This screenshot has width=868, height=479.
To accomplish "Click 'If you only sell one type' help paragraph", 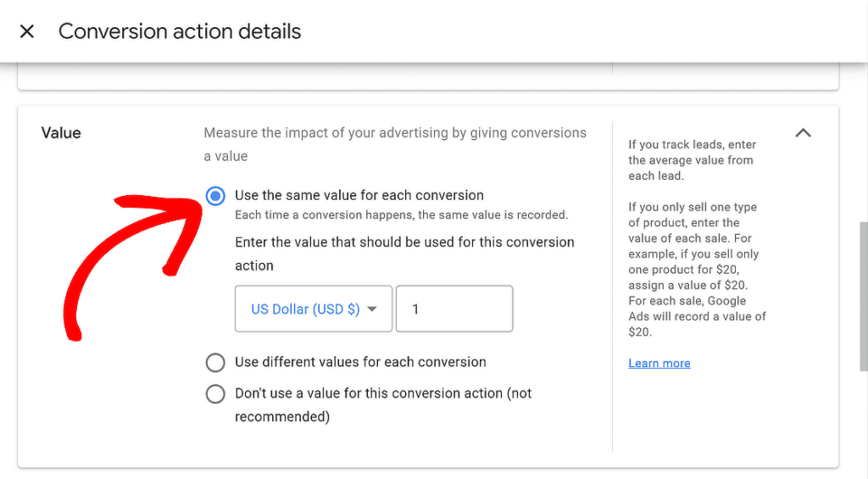I will (x=697, y=269).
